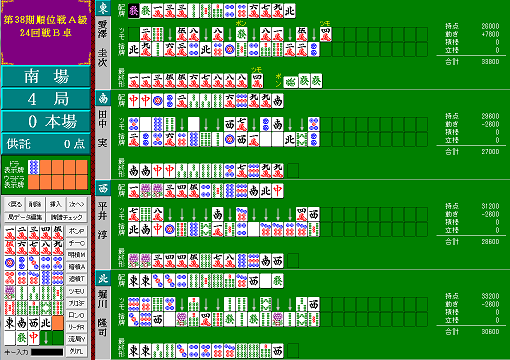Select the one-bamboo bird tile in palette
510x360 pixels.
(x=10, y=293)
